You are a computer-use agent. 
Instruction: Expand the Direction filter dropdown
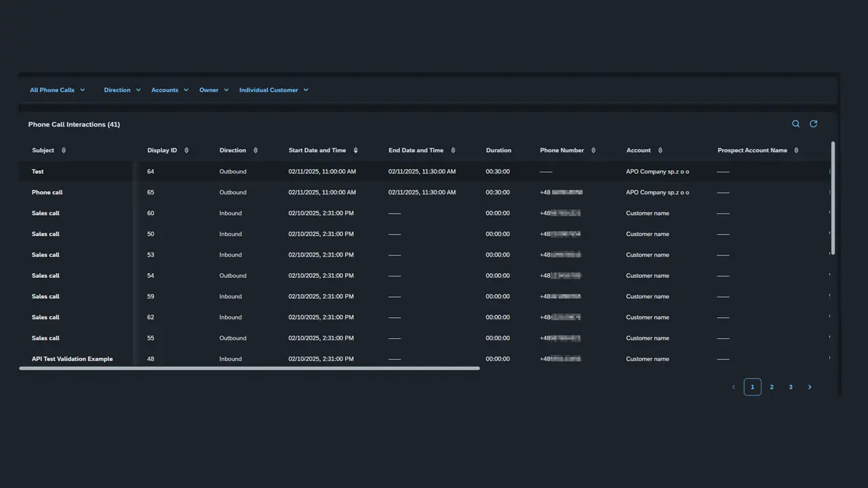[122, 89]
